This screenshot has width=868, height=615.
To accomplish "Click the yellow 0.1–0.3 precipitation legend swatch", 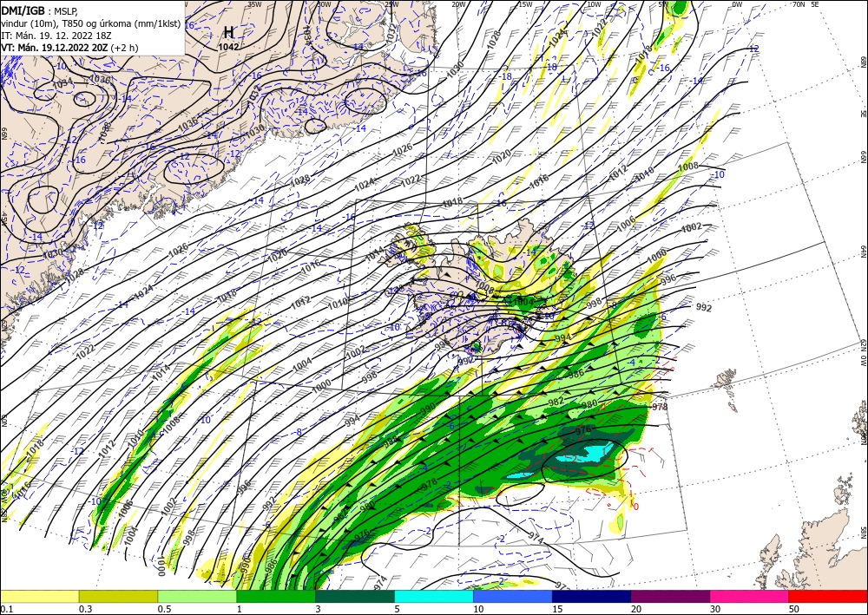I will pyautogui.click(x=39, y=597).
